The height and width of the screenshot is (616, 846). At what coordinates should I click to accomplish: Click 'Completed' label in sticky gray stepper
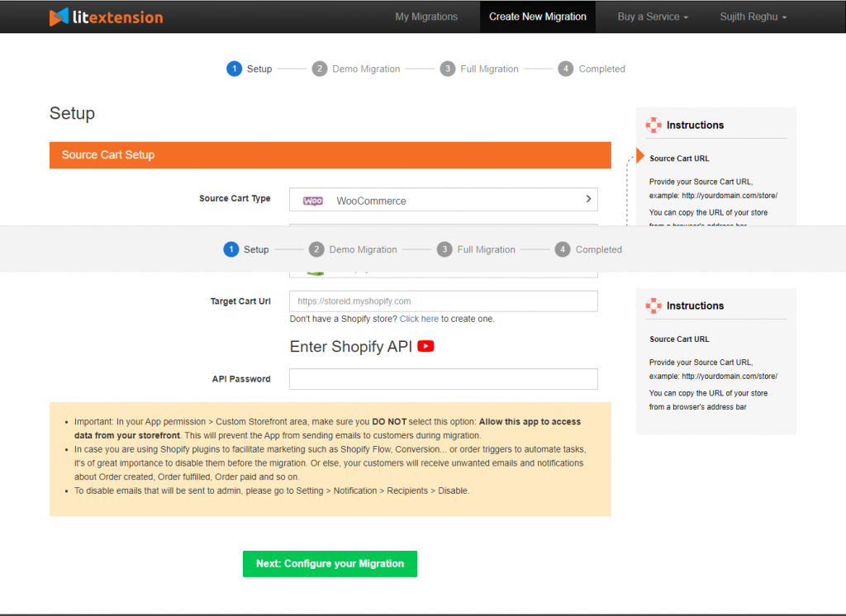[599, 249]
